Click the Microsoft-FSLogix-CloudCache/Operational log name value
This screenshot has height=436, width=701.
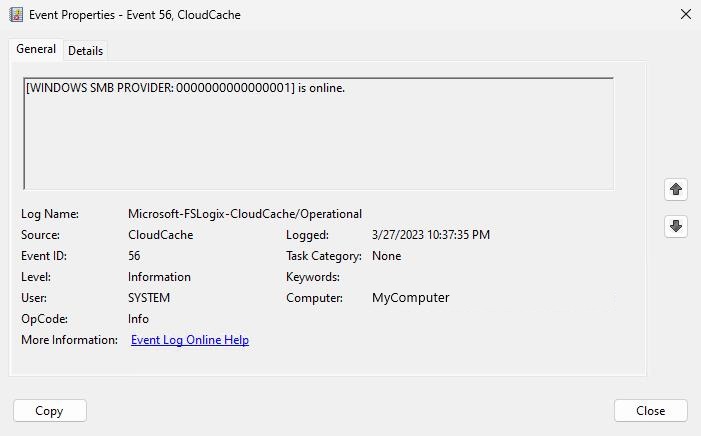(245, 214)
